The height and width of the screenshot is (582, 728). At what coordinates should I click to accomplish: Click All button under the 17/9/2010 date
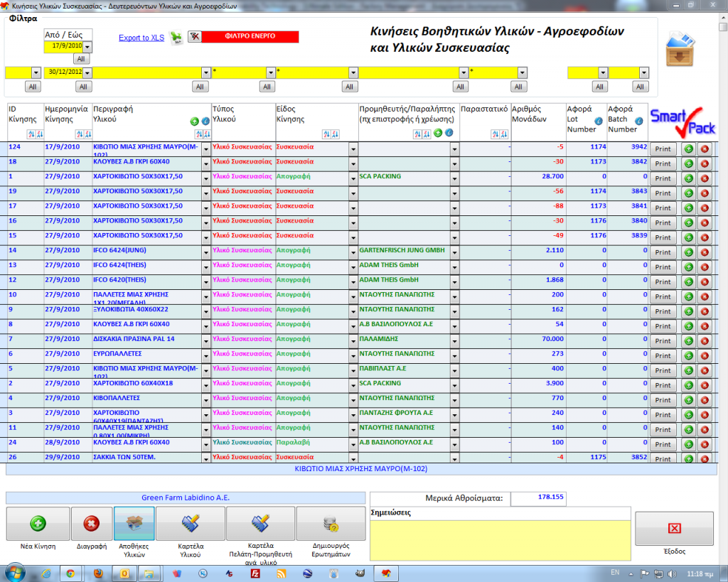point(81,59)
